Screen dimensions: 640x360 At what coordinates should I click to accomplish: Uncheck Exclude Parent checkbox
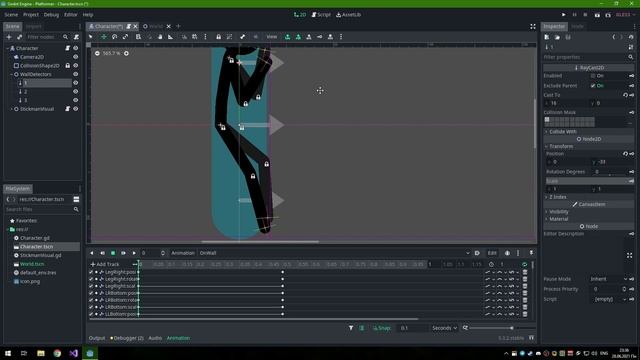coord(593,86)
